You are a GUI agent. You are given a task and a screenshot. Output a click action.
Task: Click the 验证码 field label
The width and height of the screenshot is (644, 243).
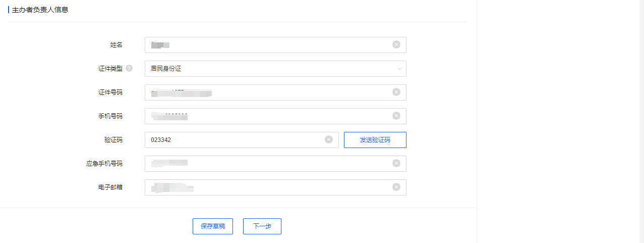click(113, 140)
